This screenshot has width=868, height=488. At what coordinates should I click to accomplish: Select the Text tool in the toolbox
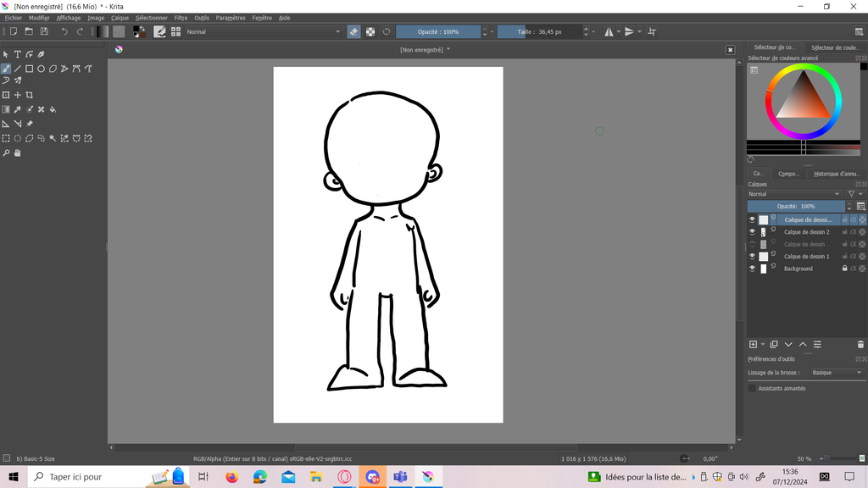(17, 54)
